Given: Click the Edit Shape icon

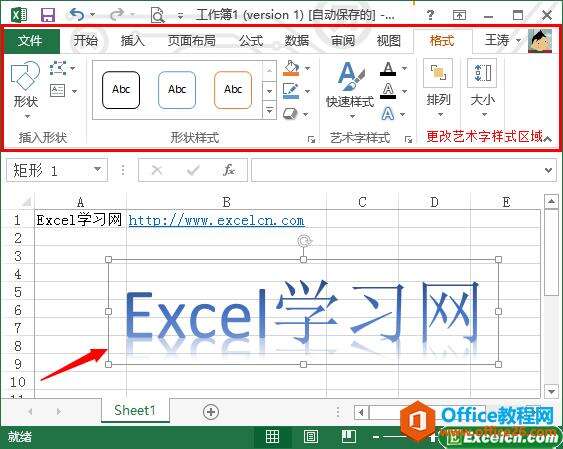Looking at the screenshot, I should 57,68.
